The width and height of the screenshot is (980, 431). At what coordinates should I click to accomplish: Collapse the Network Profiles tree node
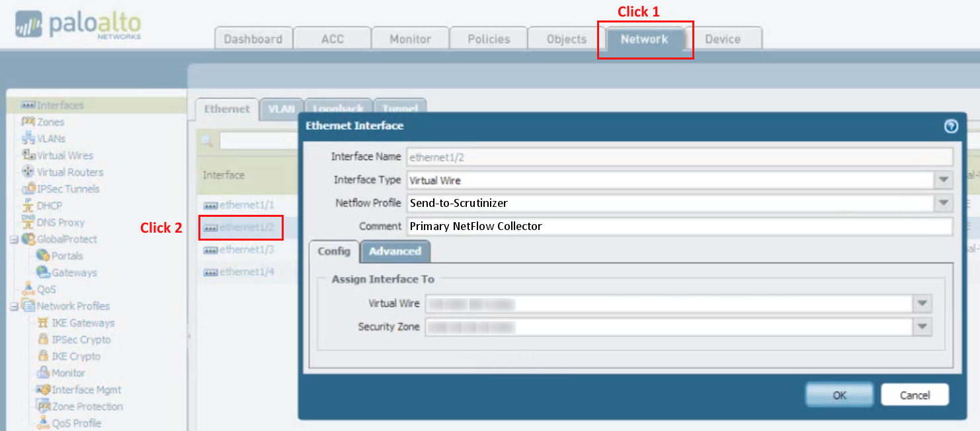coord(13,306)
